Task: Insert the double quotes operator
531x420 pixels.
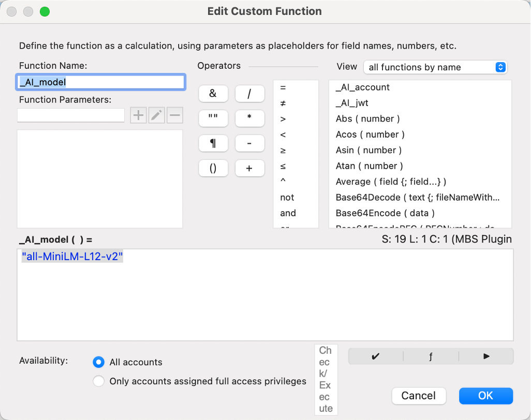Action: [213, 118]
